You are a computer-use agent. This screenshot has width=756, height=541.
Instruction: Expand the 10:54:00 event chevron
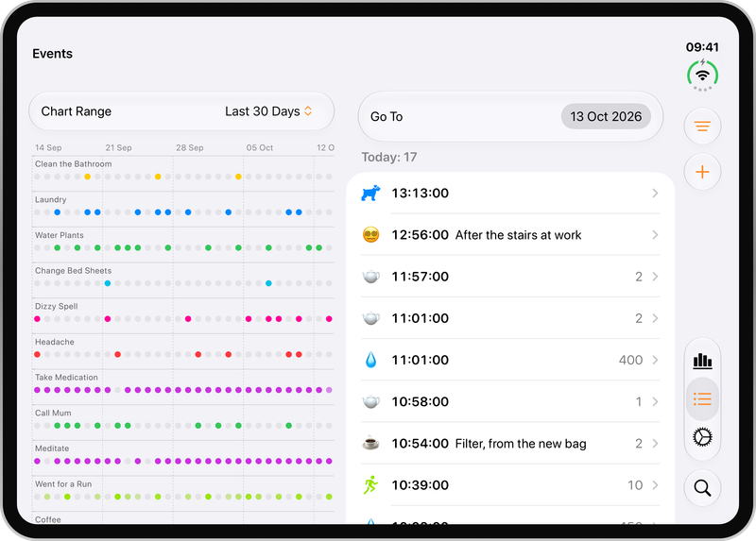[655, 443]
